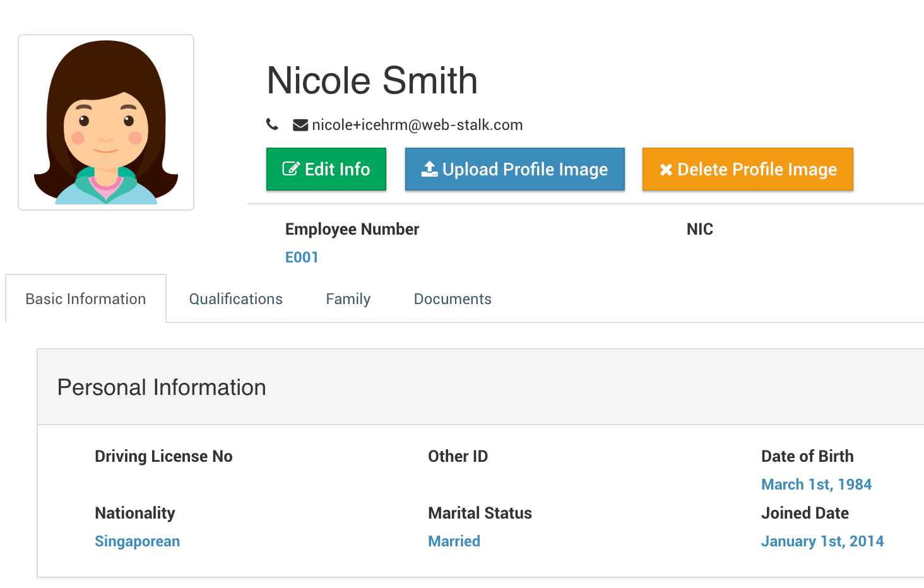
Task: Open the January 1st, 2014 joined date
Action: (822, 541)
